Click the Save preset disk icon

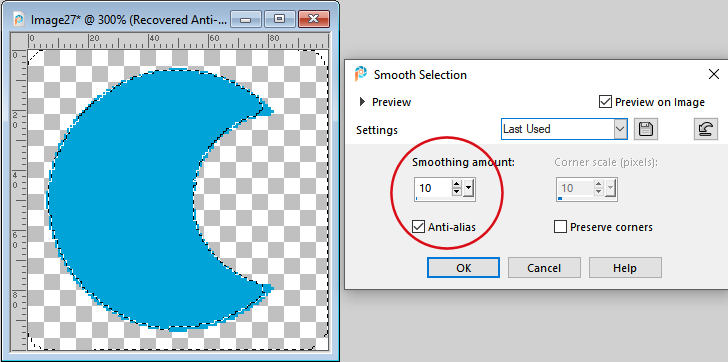coord(646,129)
